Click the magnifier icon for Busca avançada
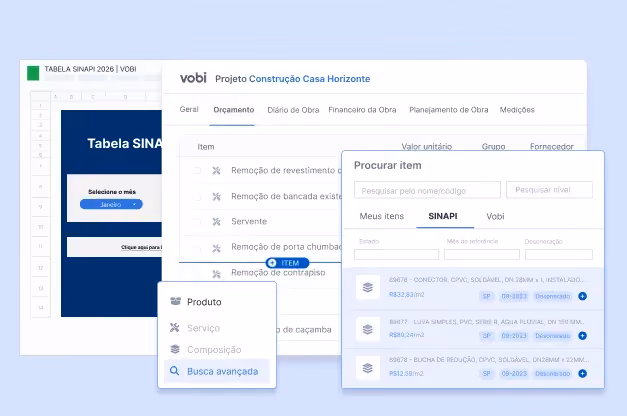627x416 pixels. tap(174, 371)
